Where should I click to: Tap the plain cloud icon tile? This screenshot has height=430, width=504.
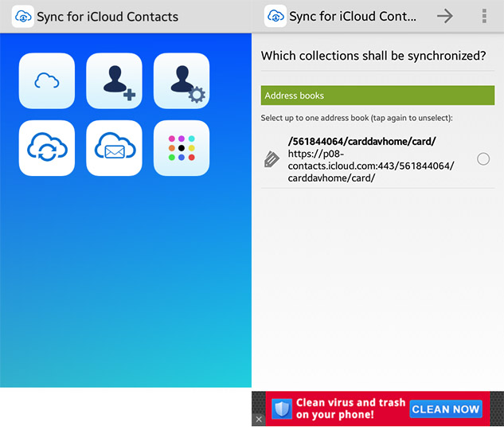tap(47, 80)
